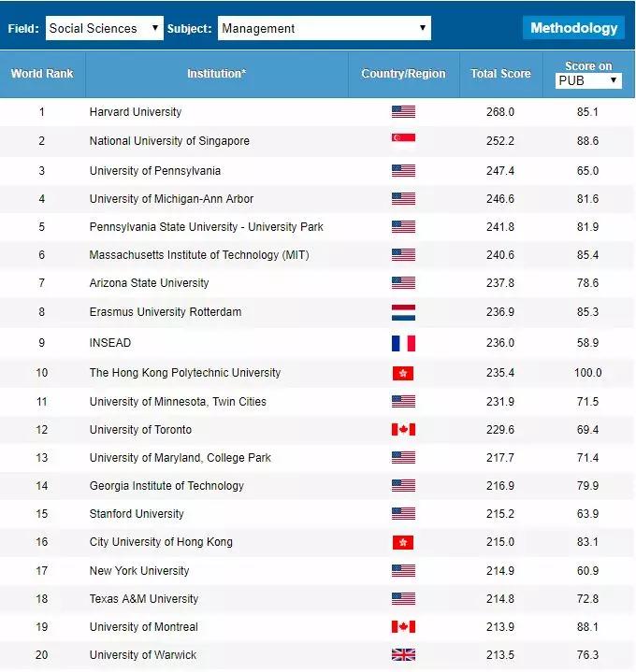Click world rank number 10
Screen dimensions: 636x672
41,373
